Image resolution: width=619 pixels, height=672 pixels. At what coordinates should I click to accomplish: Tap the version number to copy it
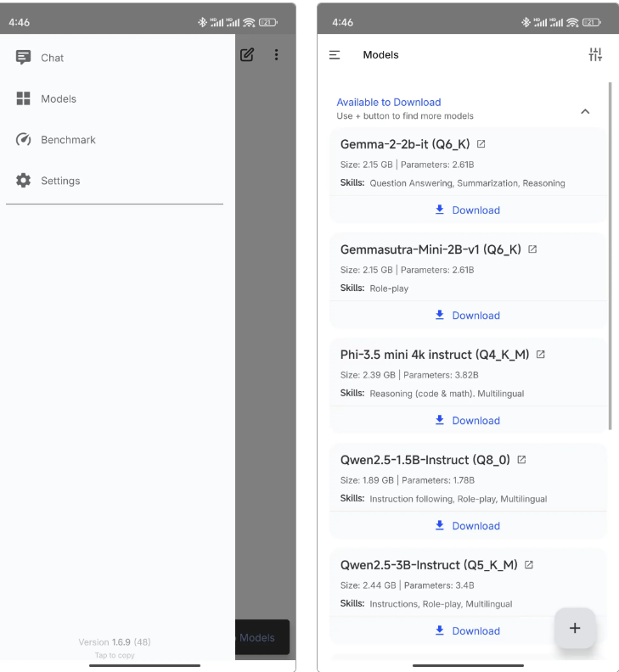115,642
